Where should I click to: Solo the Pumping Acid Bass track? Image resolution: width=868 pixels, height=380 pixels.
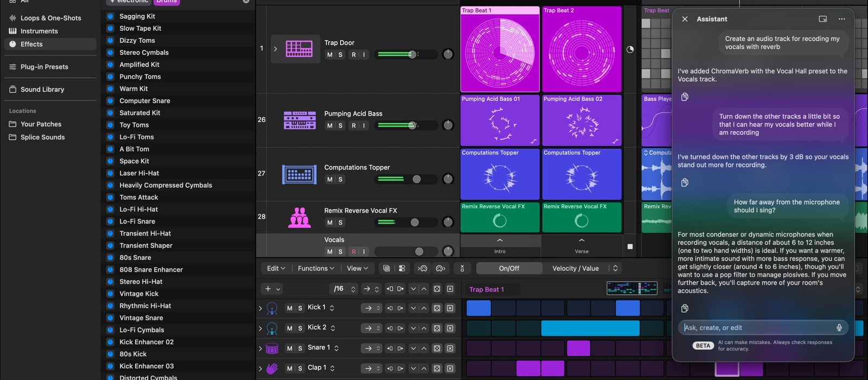(x=341, y=125)
